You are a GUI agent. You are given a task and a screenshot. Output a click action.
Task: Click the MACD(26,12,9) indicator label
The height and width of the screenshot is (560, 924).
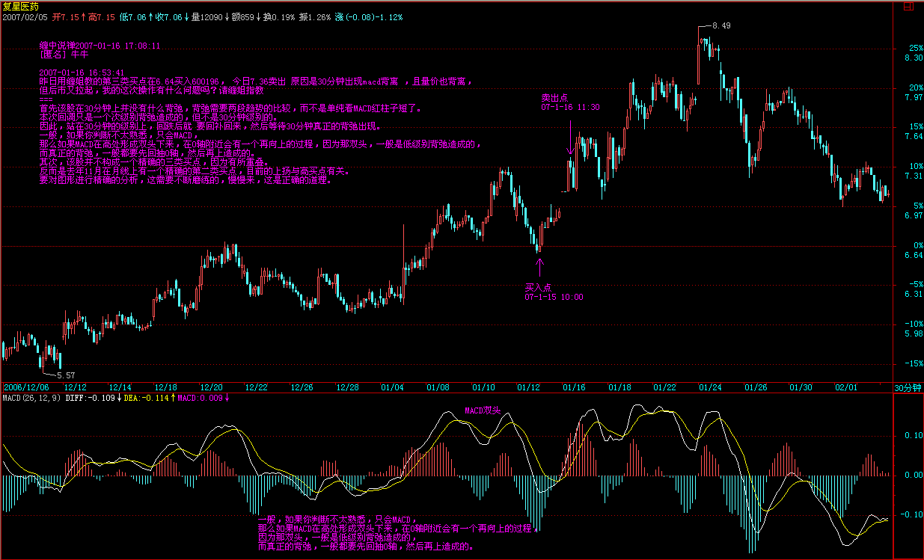pos(31,398)
